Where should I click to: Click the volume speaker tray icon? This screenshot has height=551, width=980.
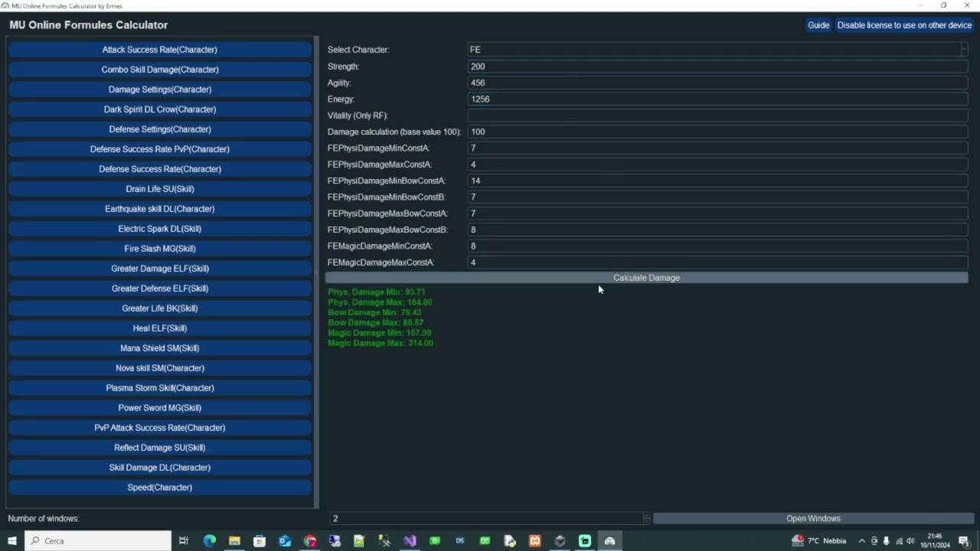coord(910,541)
